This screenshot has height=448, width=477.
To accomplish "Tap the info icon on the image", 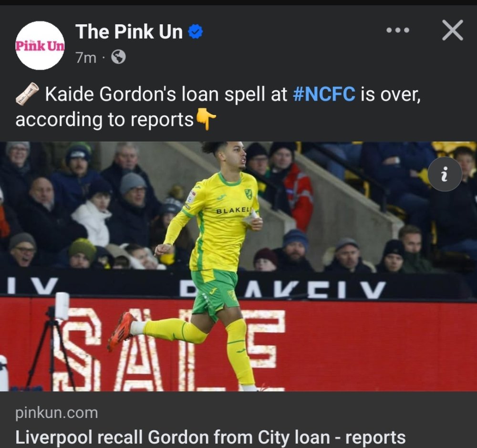I will tap(445, 174).
